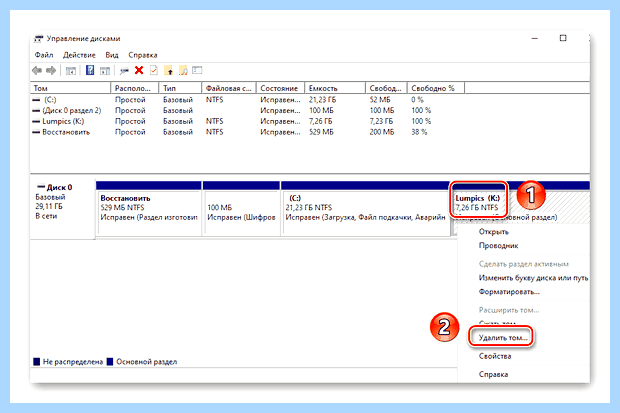Toggle the action pane toolbar icon
The width and height of the screenshot is (620, 413).
(x=105, y=71)
